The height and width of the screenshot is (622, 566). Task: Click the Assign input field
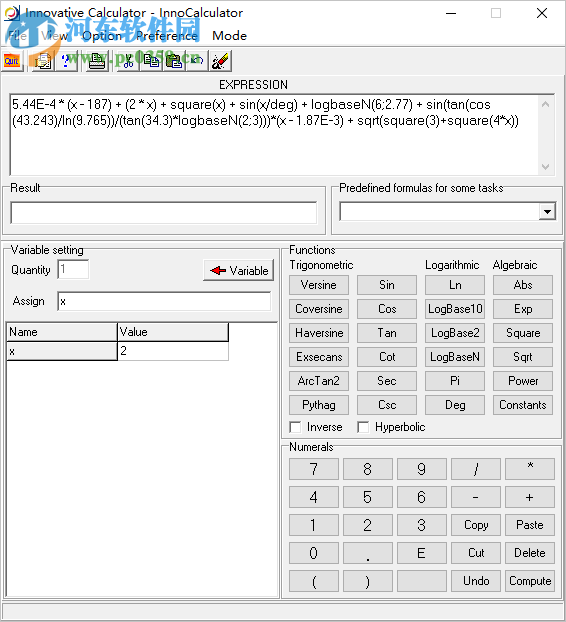pos(164,301)
